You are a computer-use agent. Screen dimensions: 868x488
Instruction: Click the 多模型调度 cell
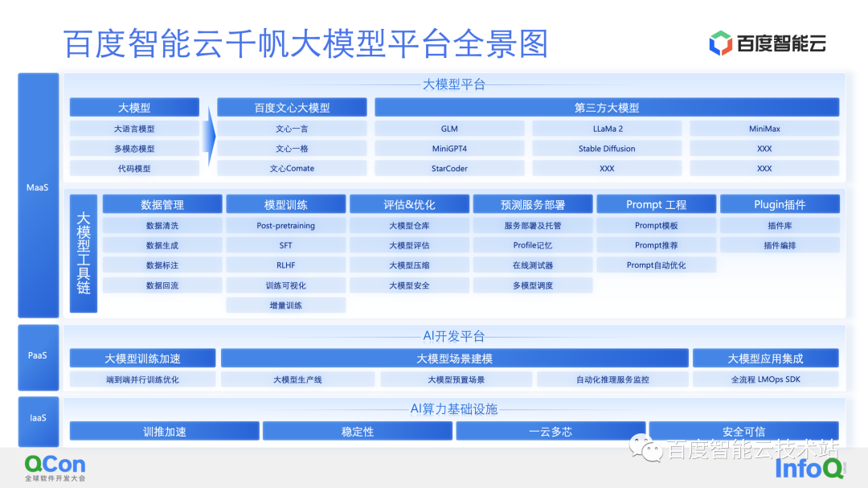pyautogui.click(x=533, y=285)
